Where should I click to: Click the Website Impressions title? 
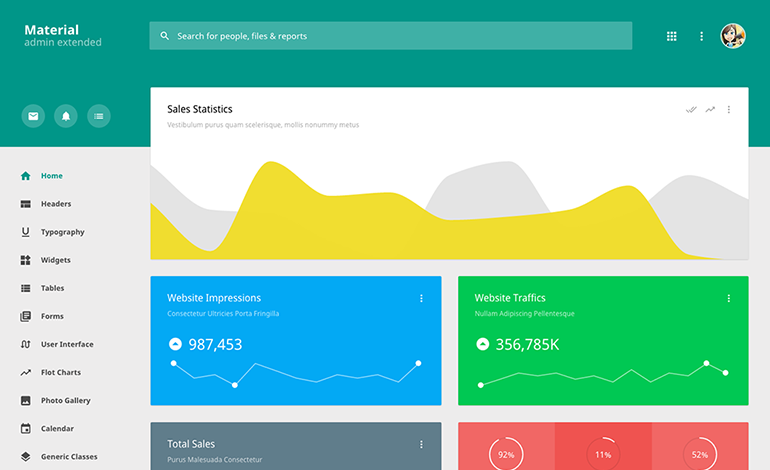pos(214,298)
